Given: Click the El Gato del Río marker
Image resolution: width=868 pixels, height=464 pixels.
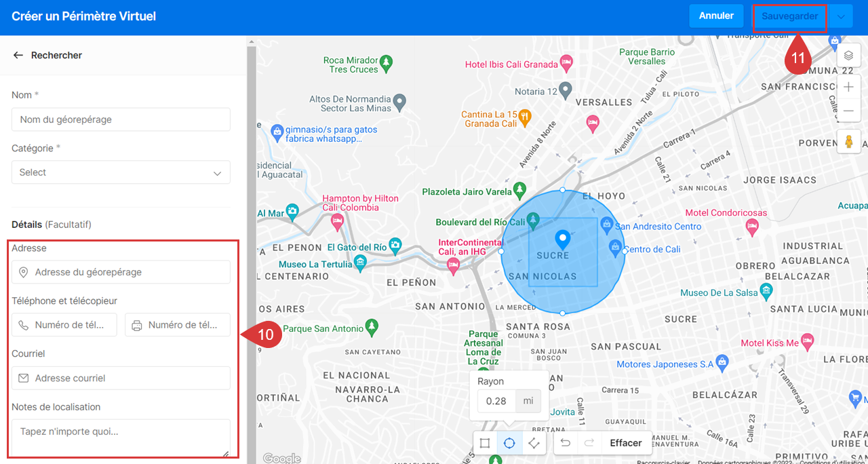Looking at the screenshot, I should 395,245.
